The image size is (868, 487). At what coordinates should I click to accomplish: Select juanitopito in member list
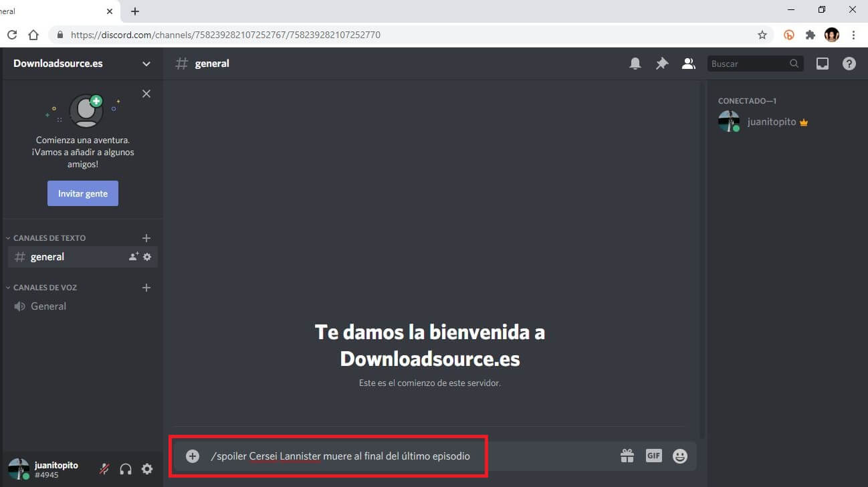786,122
